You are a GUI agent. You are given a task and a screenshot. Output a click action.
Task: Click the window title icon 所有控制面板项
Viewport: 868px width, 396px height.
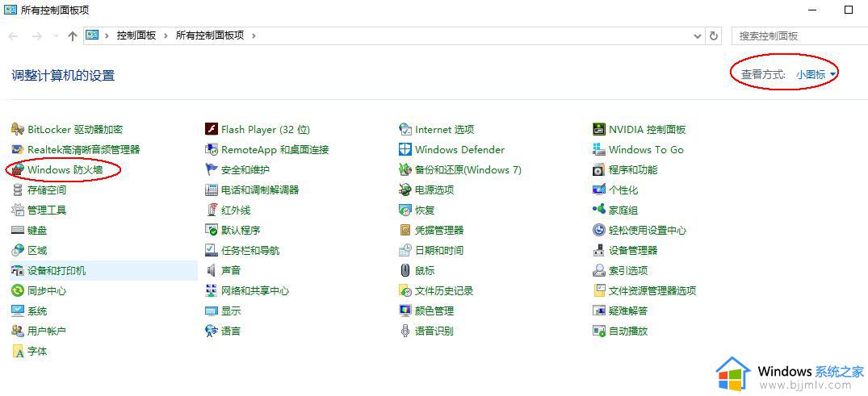coord(10,10)
